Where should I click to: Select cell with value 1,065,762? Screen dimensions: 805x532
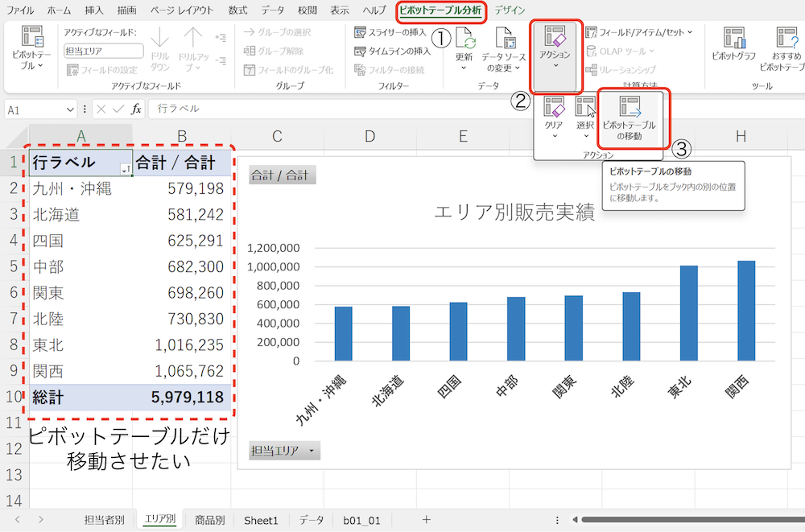tap(182, 371)
